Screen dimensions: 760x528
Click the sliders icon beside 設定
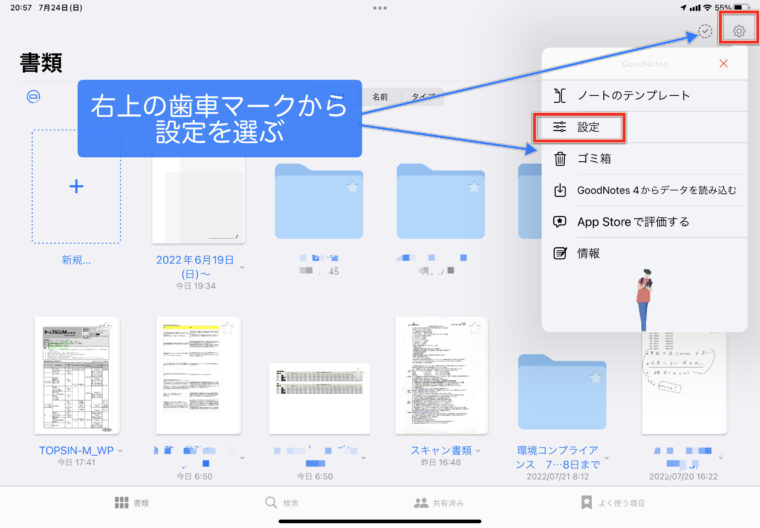point(560,127)
